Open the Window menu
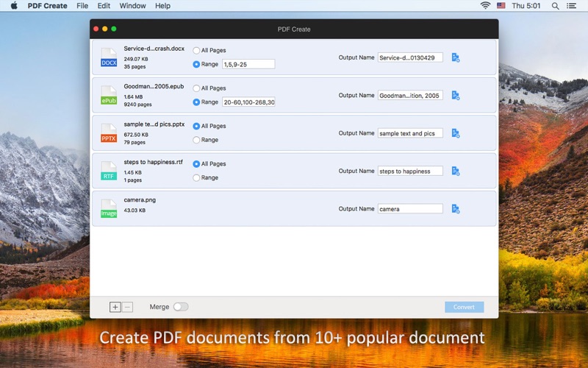This screenshot has height=368, width=588. [x=132, y=6]
